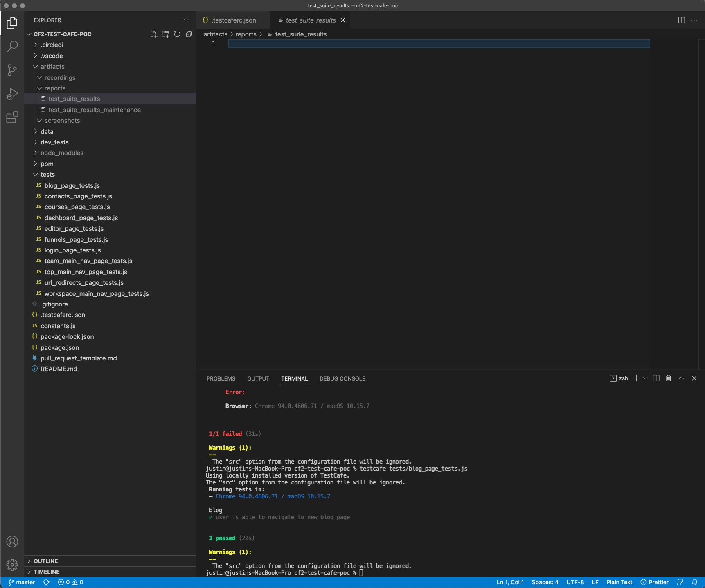Screen dimensions: 705x588
Task: Open errors and warnings count in status bar
Action: tap(70, 582)
